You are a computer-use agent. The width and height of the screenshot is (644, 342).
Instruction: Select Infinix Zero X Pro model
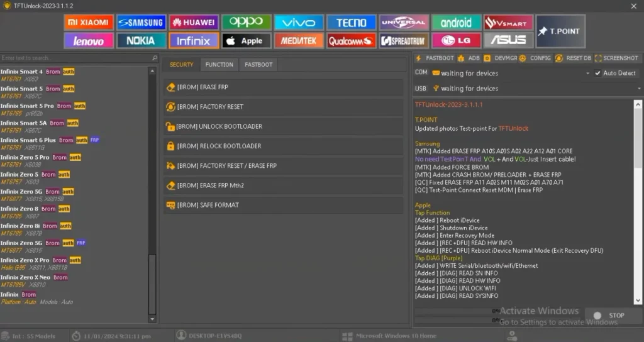click(x=74, y=264)
